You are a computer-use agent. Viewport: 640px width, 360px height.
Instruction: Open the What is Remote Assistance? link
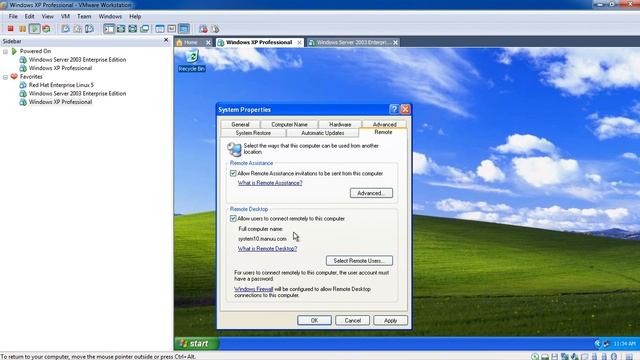(270, 183)
